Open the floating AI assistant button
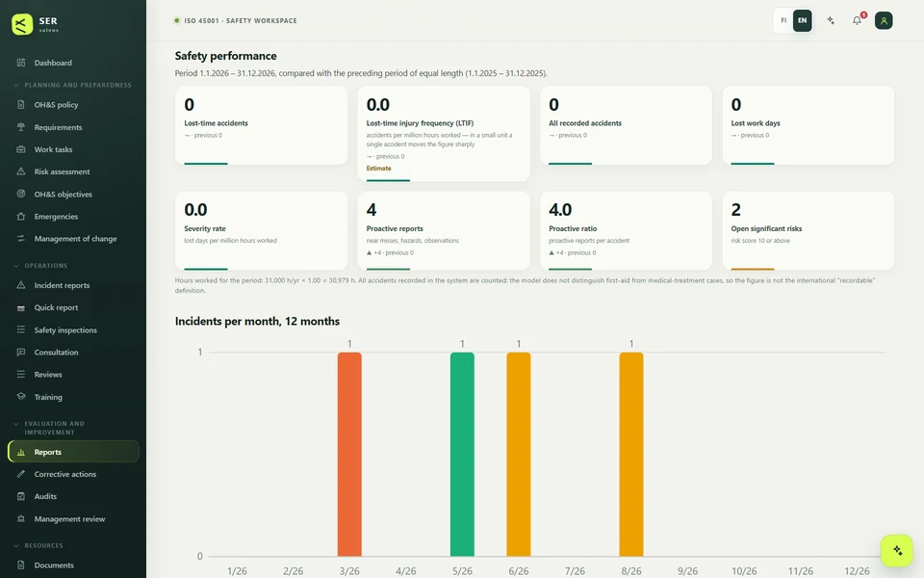Screen dimensions: 924x578 tap(897, 550)
